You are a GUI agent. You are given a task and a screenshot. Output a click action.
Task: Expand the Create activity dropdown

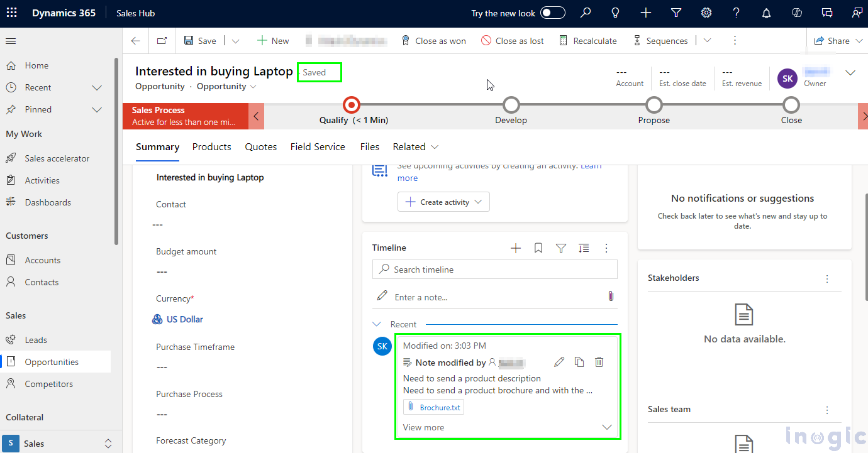[443, 202]
